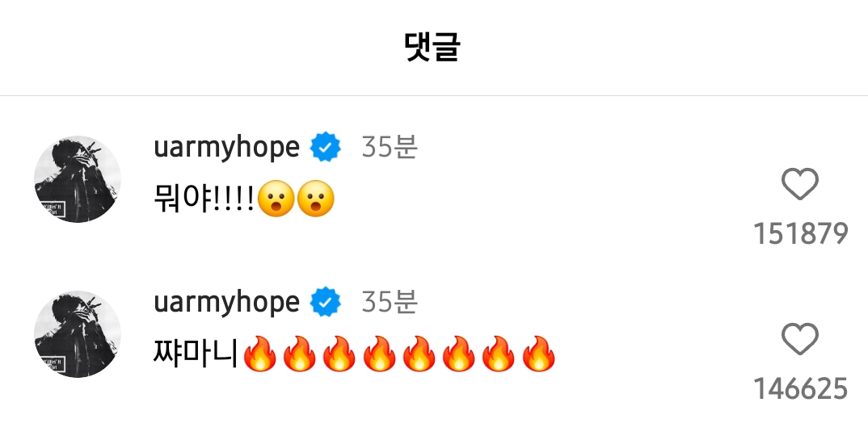The width and height of the screenshot is (868, 440).
Task: Click the verified badge on the "뭐야!!!!" comment
Action: click(325, 147)
